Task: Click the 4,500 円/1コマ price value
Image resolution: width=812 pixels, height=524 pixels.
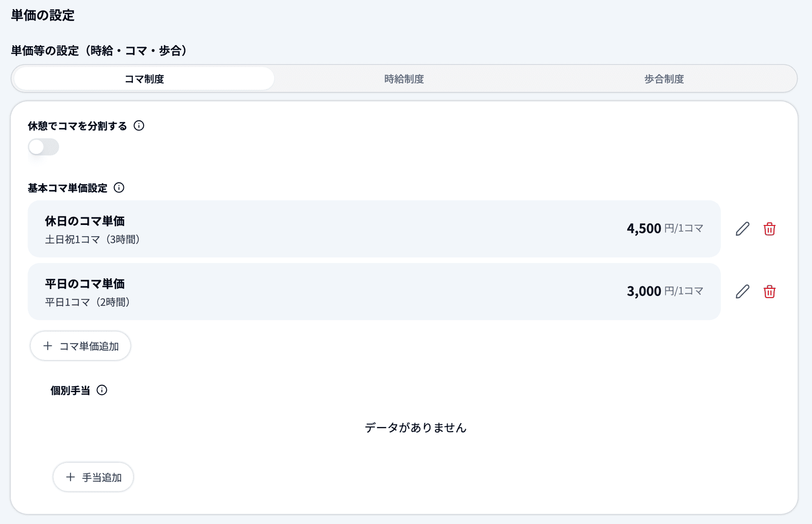Action: [x=665, y=228]
